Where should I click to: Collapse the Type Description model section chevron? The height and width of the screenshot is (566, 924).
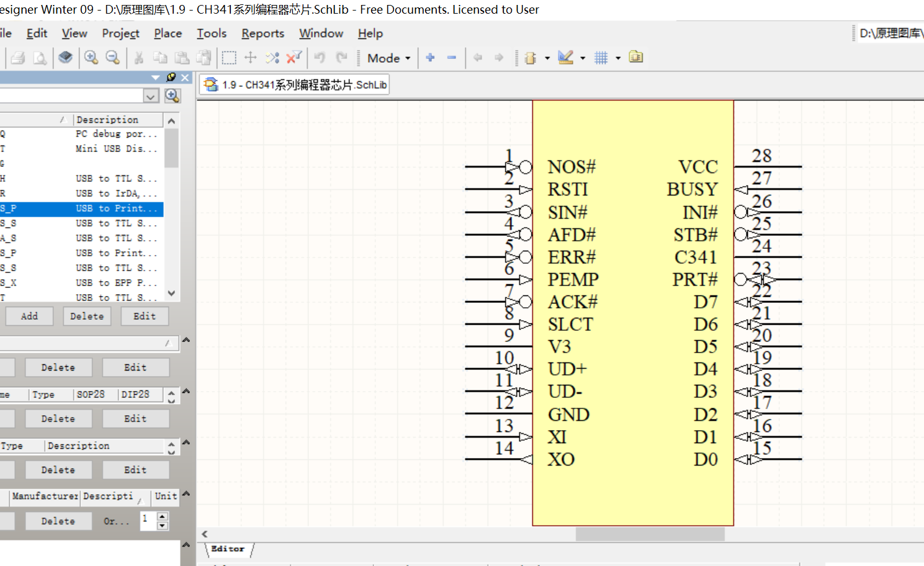click(186, 442)
